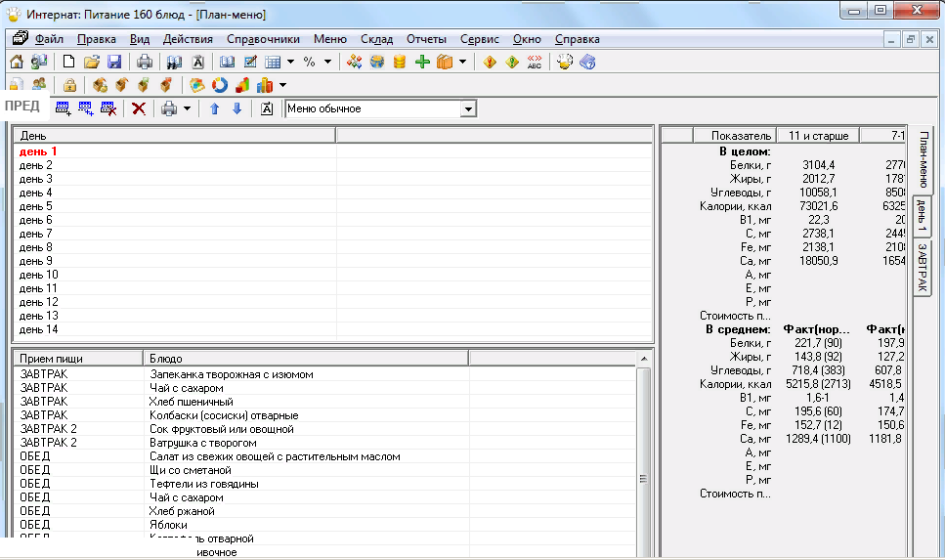This screenshot has height=560, width=945.
Task: Click the padlock icon in second toolbar
Action: click(70, 85)
